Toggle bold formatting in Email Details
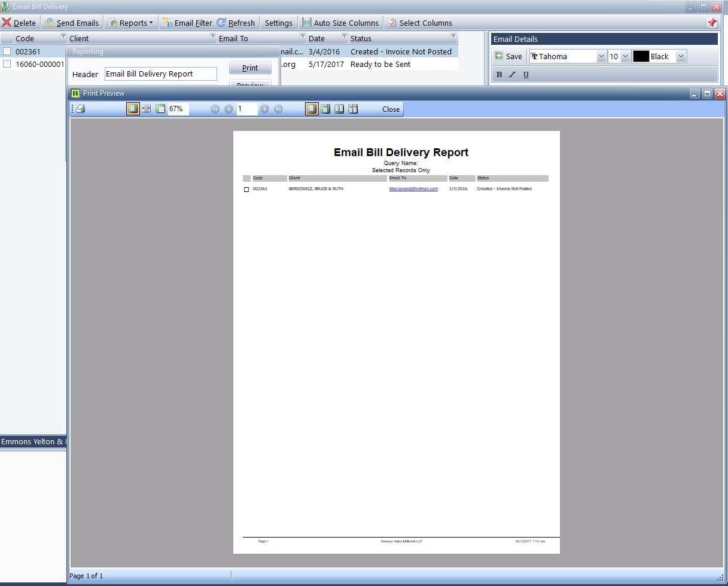Screen dimensions: 728x586 pyautogui.click(x=499, y=75)
